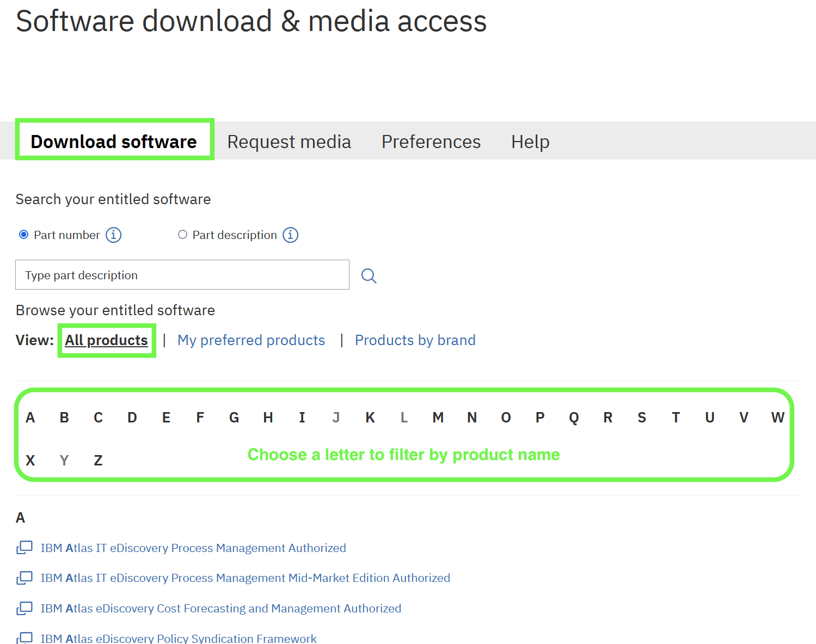Viewport: 816px width, 644px height.
Task: Filter products by letter D
Action: [x=132, y=418]
